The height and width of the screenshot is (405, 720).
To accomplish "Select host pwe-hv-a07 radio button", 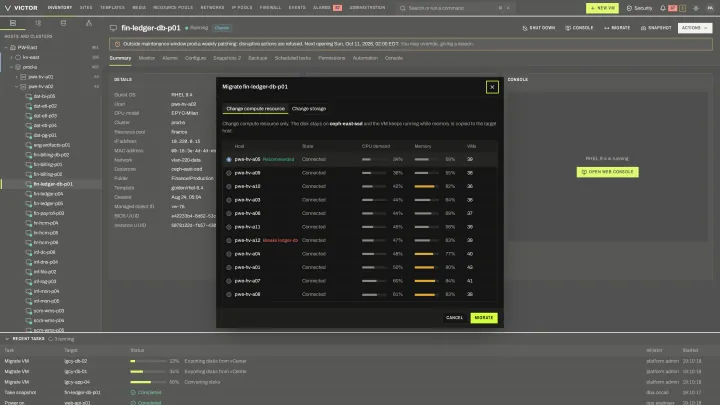I will (x=229, y=281).
